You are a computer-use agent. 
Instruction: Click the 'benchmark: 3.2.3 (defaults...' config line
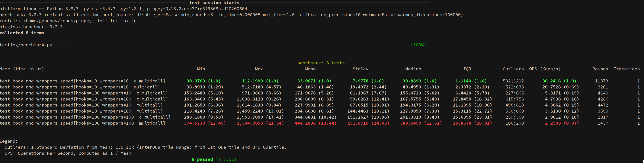pyautogui.click(x=231, y=15)
